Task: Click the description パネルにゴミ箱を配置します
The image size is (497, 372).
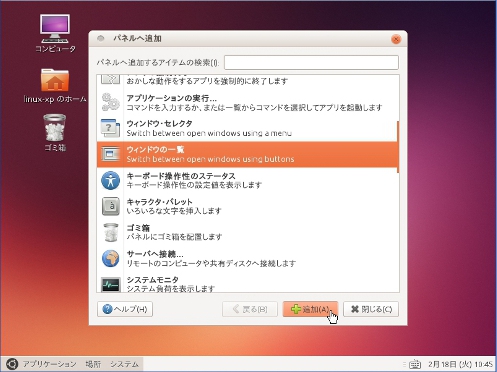Action: point(174,237)
